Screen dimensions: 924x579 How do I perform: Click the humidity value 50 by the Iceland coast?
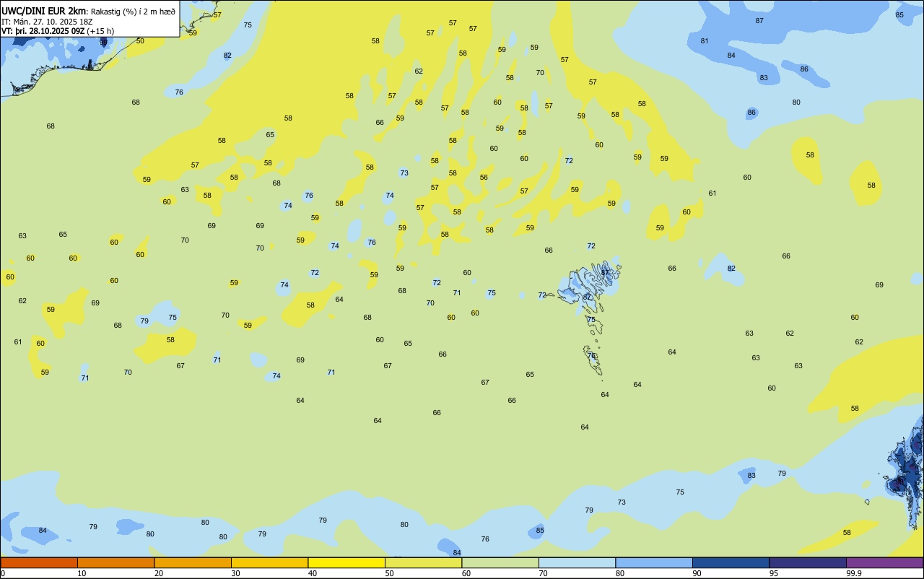[x=140, y=41]
